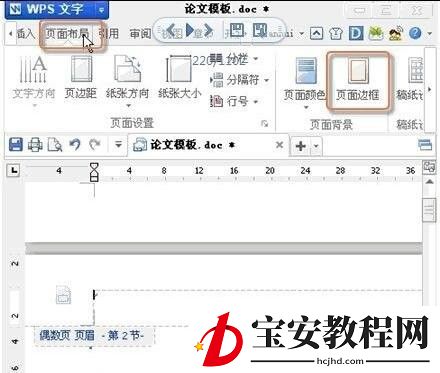Image resolution: width=440 pixels, height=373 pixels.
Task: Click the ruler tab stop selector L
Action: click(x=14, y=170)
